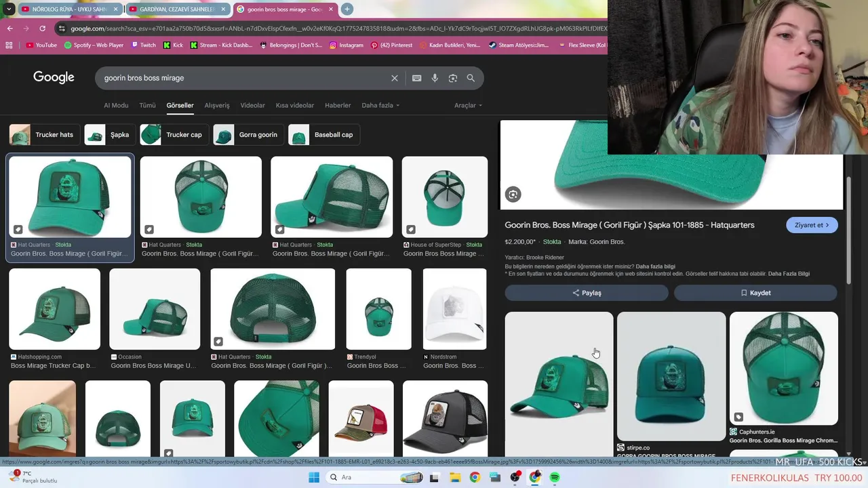Click the first Daha fazla bilgi link

tap(655, 266)
